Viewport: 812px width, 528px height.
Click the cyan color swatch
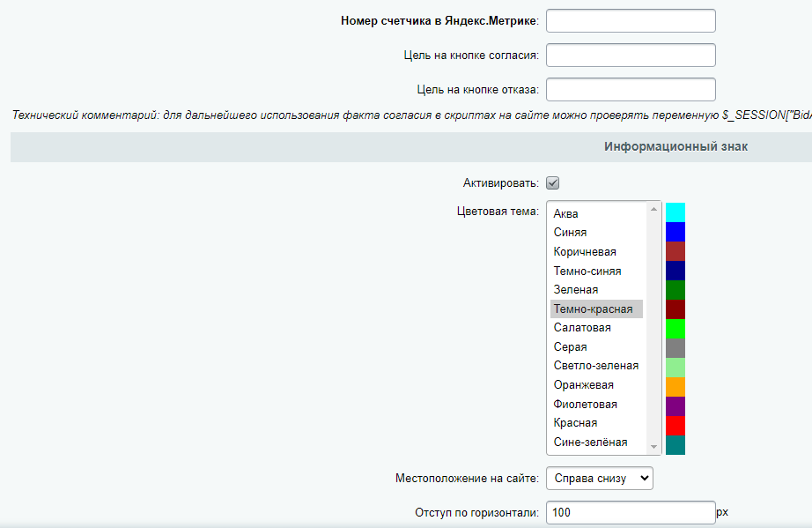pos(675,210)
